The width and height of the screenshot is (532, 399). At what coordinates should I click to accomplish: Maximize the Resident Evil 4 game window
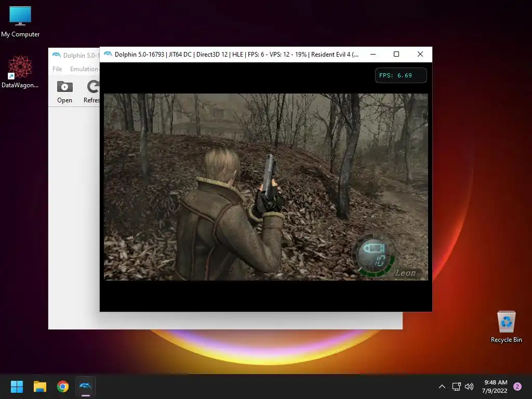click(396, 54)
